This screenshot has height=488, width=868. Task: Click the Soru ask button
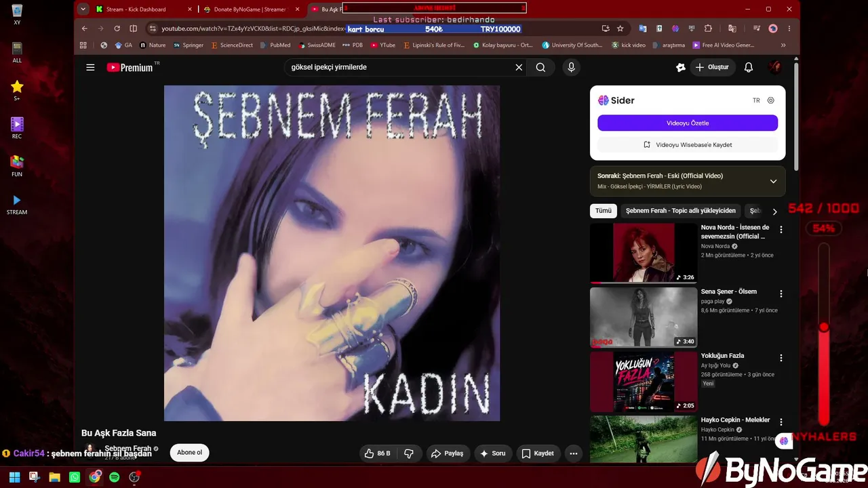pyautogui.click(x=493, y=453)
